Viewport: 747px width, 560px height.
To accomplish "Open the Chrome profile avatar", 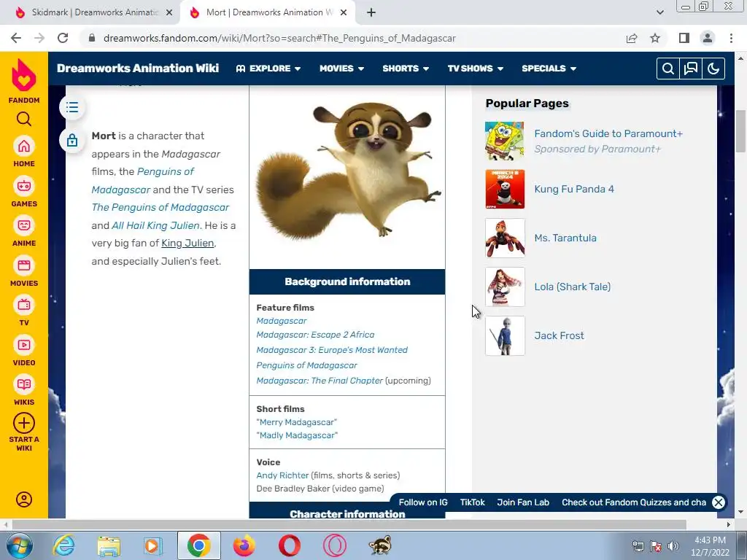I will click(708, 38).
